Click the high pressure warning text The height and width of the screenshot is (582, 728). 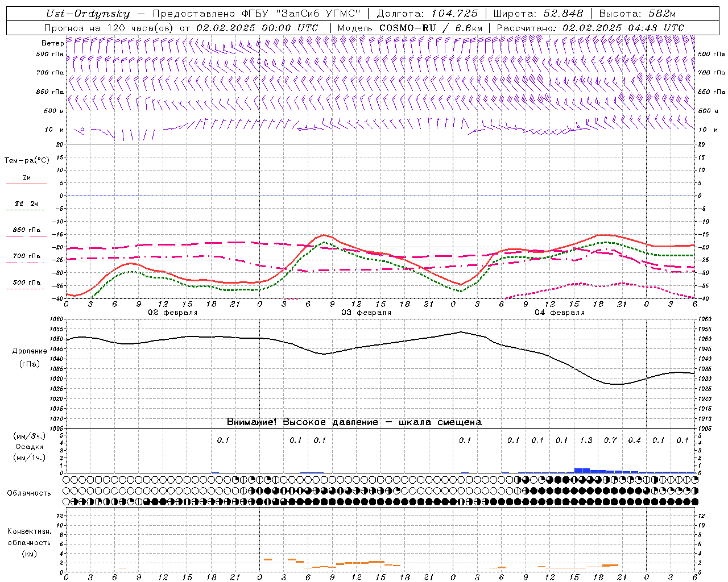[354, 422]
